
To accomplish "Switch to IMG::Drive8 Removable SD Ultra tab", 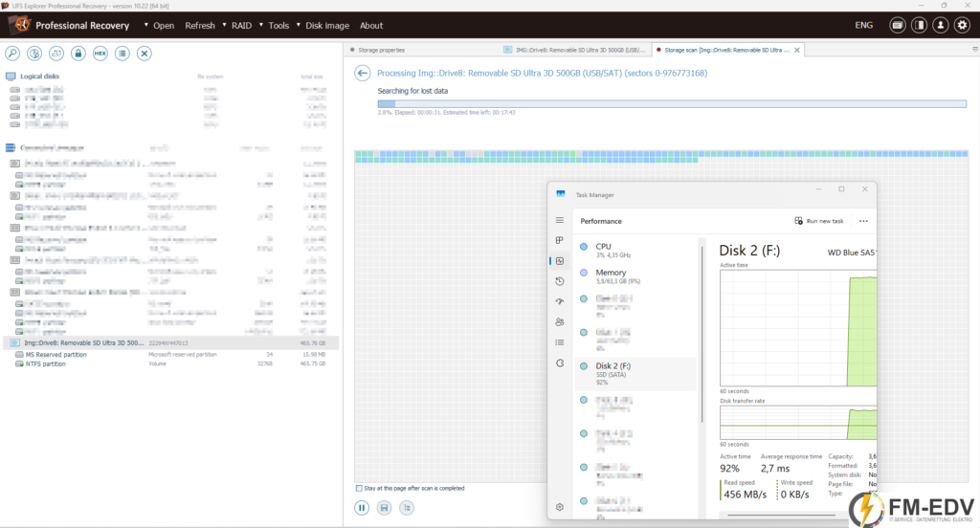I will click(x=574, y=50).
